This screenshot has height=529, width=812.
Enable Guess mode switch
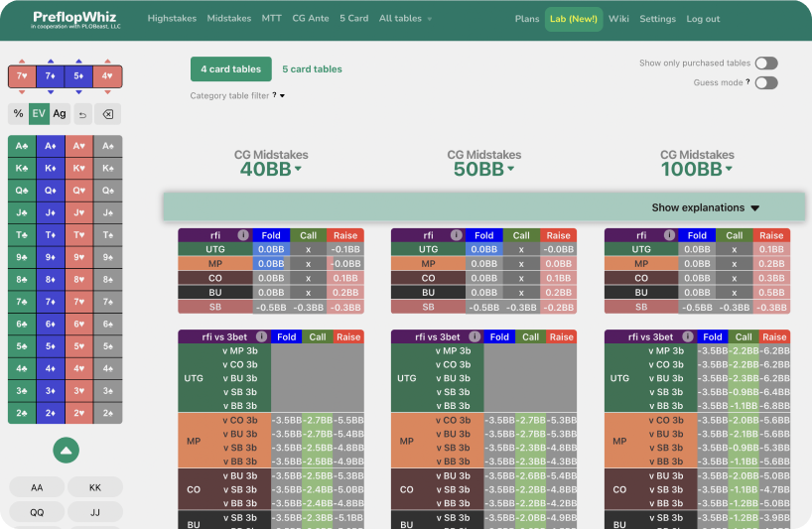coord(765,83)
